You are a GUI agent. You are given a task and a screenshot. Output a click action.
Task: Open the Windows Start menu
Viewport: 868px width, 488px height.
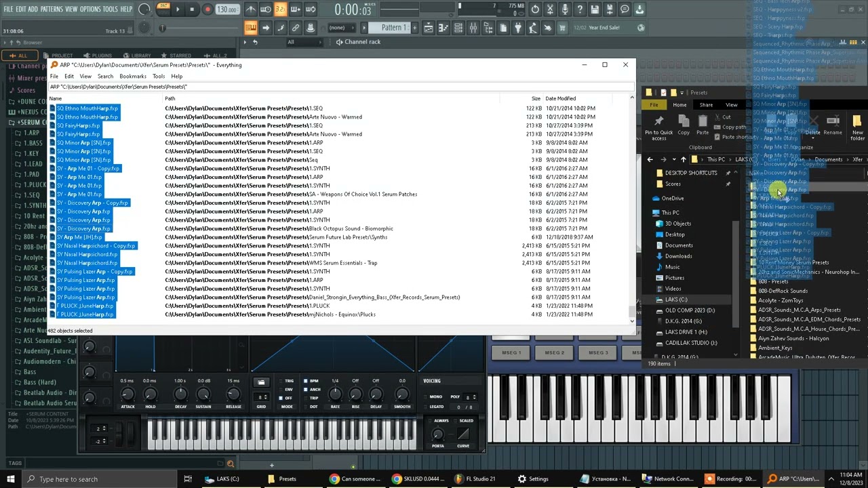click(x=12, y=479)
